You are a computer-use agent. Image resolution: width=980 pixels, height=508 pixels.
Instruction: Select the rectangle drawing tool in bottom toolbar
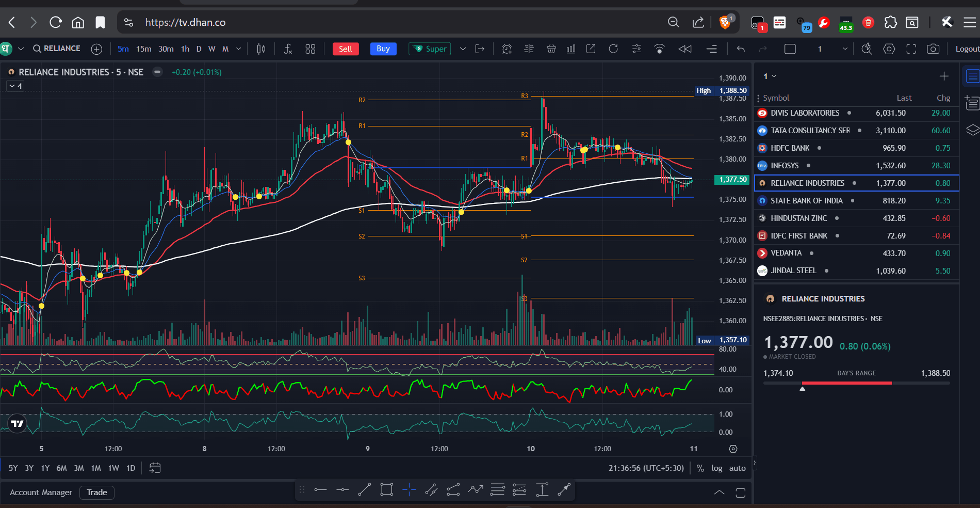click(x=386, y=489)
